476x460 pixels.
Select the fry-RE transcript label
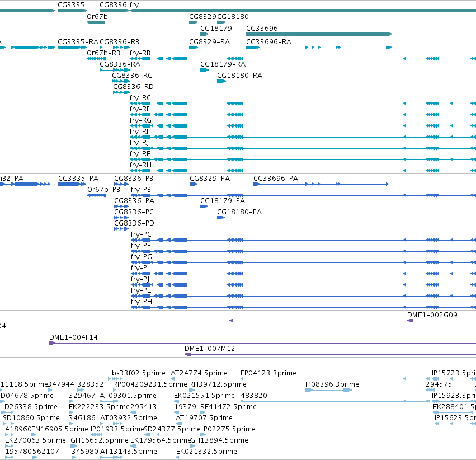pos(140,154)
